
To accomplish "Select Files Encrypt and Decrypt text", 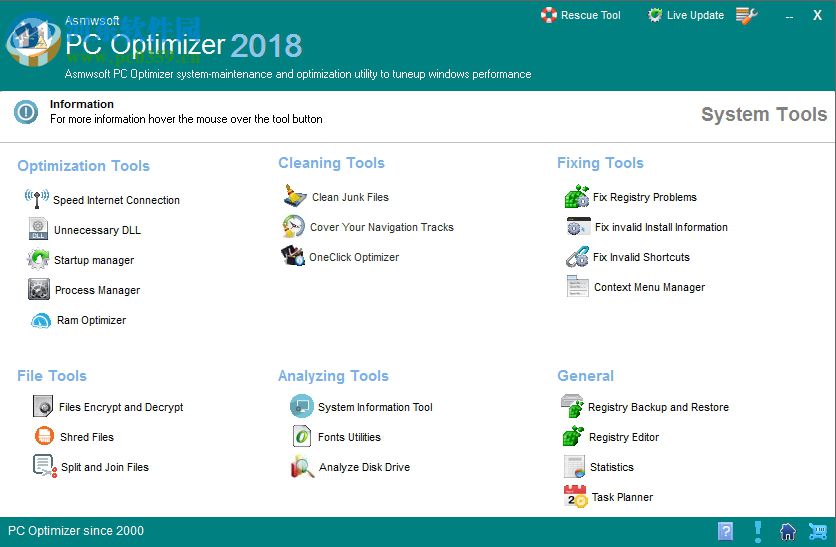I will (x=121, y=407).
